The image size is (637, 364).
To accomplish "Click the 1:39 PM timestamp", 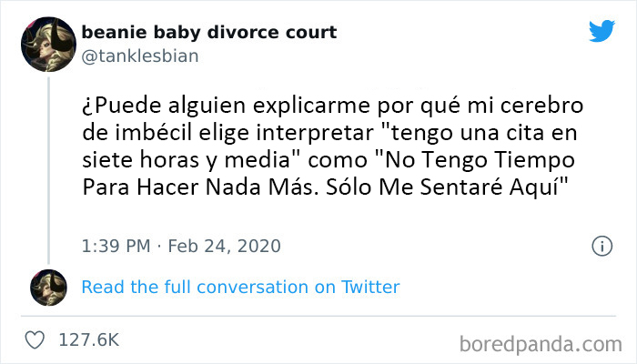I will click(x=115, y=246).
